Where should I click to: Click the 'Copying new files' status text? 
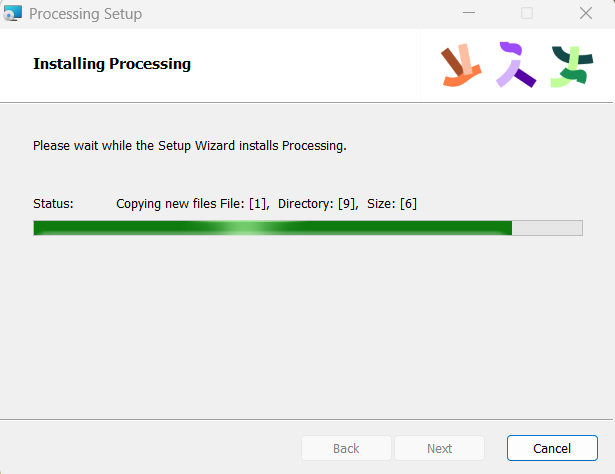(x=166, y=203)
